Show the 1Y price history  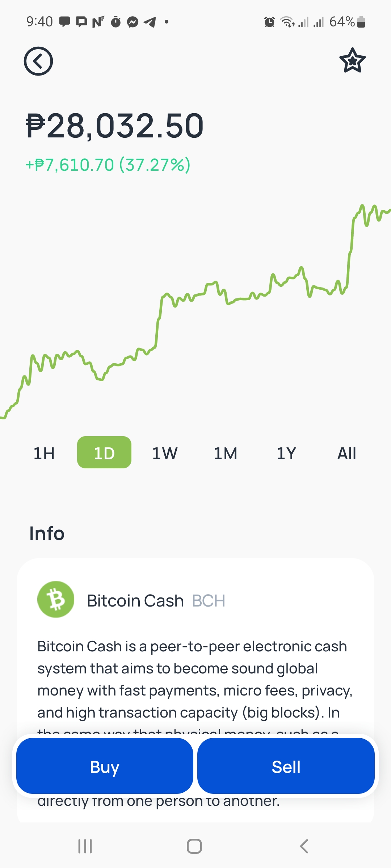point(286,453)
